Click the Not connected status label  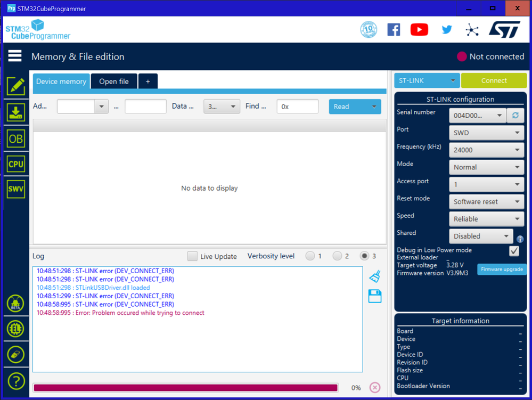pos(497,56)
